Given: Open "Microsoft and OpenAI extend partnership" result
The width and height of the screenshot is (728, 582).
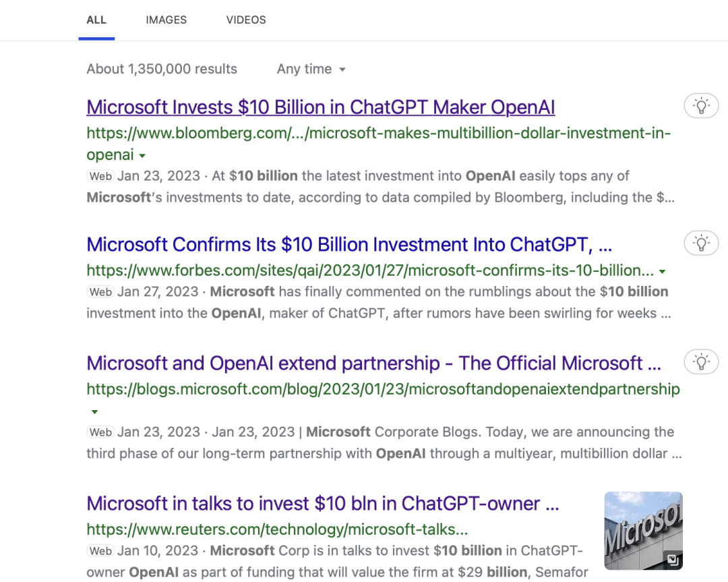Looking at the screenshot, I should (x=373, y=363).
